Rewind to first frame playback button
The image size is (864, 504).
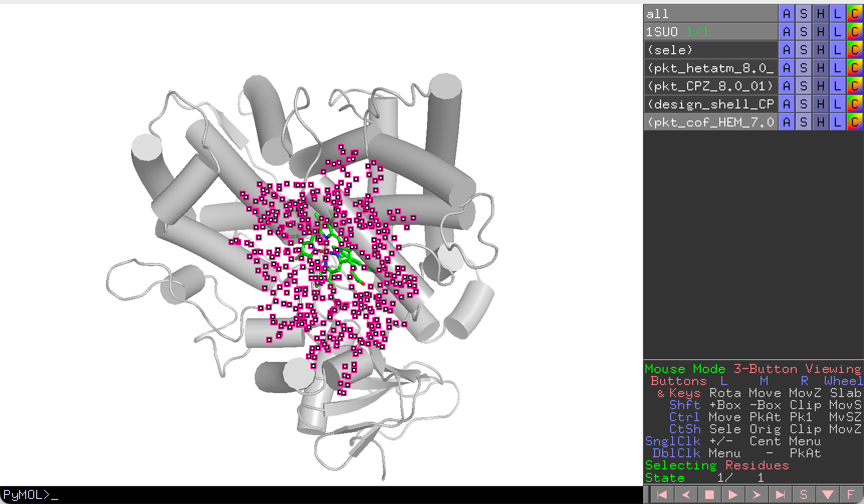click(662, 494)
